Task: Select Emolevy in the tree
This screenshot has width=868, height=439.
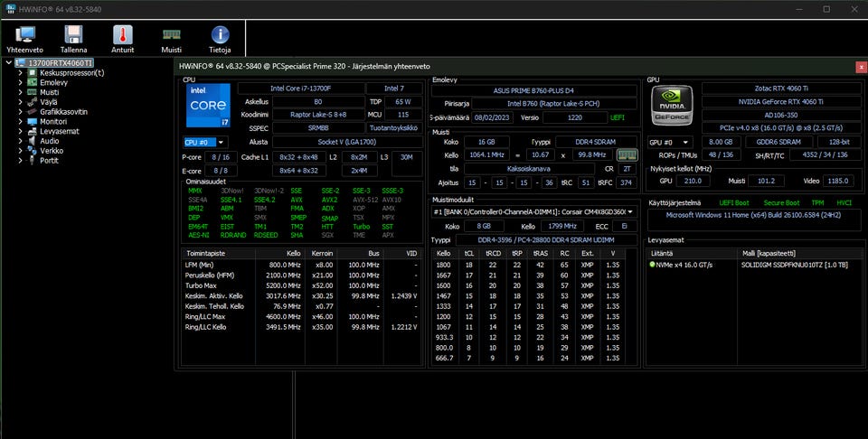Action: 53,82
